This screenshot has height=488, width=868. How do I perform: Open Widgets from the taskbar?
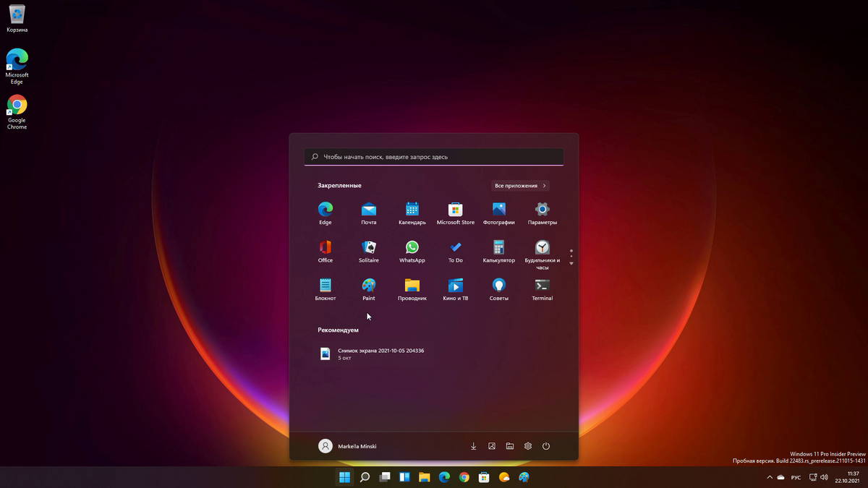coord(405,477)
